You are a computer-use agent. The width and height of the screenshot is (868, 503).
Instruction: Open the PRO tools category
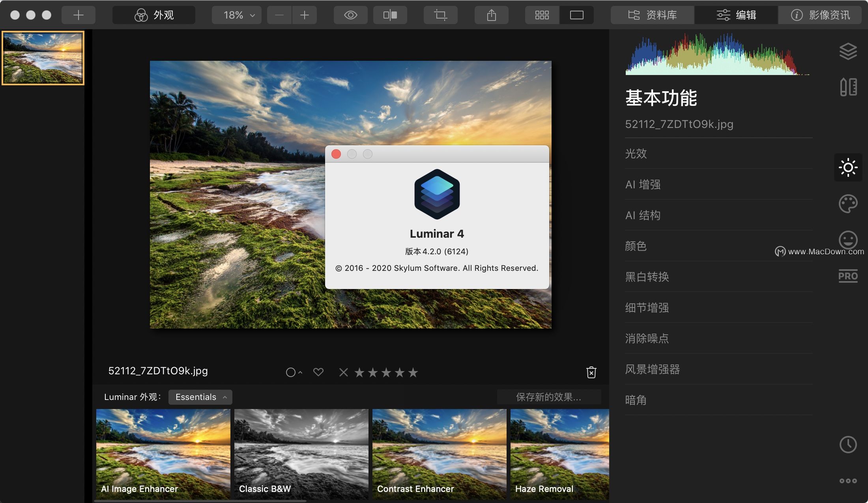click(848, 276)
